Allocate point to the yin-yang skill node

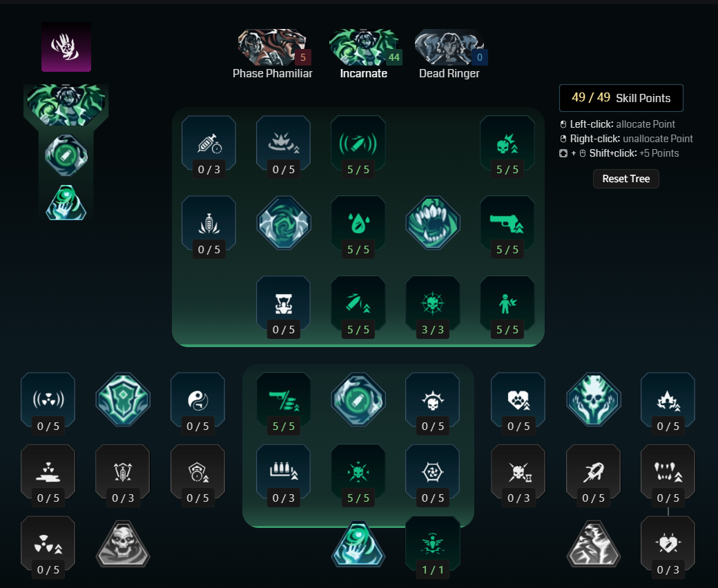(198, 403)
